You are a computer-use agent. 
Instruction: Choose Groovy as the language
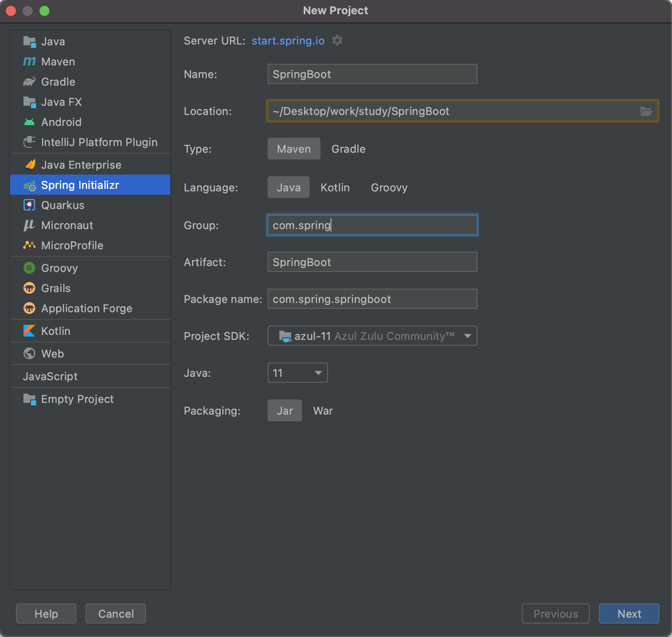(389, 188)
